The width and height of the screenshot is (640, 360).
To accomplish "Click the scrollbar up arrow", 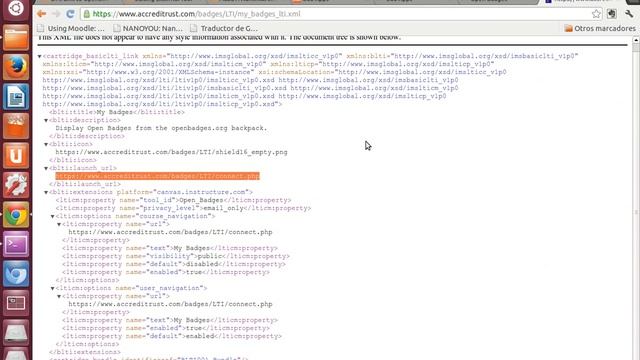I will pos(636,40).
